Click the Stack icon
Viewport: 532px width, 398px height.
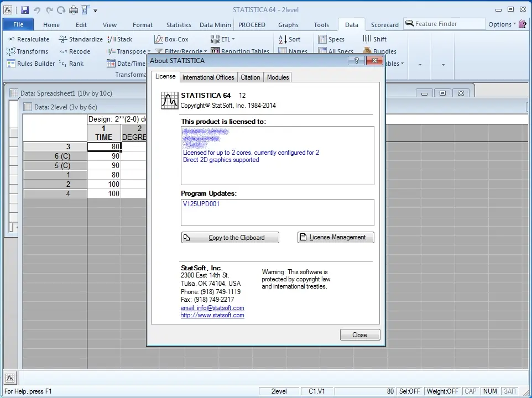pos(111,39)
